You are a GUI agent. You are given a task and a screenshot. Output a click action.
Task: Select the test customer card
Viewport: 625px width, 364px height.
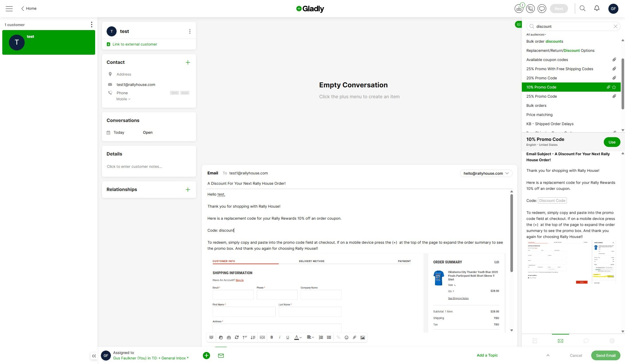[x=49, y=42]
